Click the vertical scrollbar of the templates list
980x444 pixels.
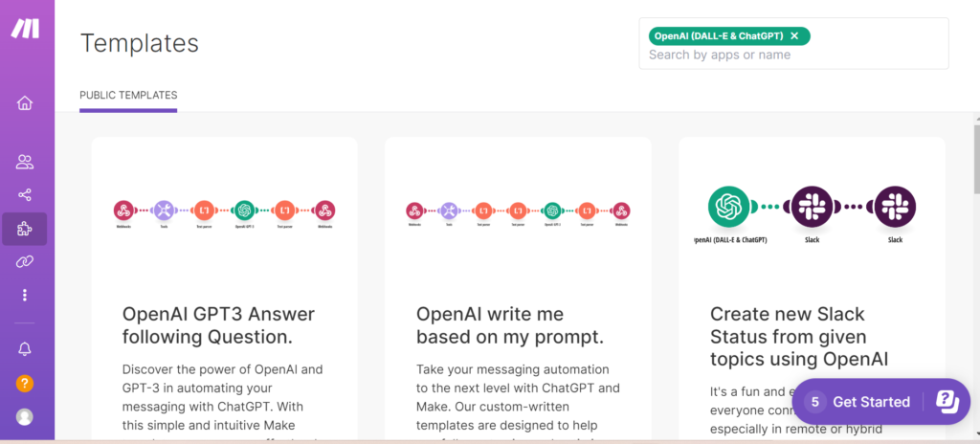pos(977,160)
